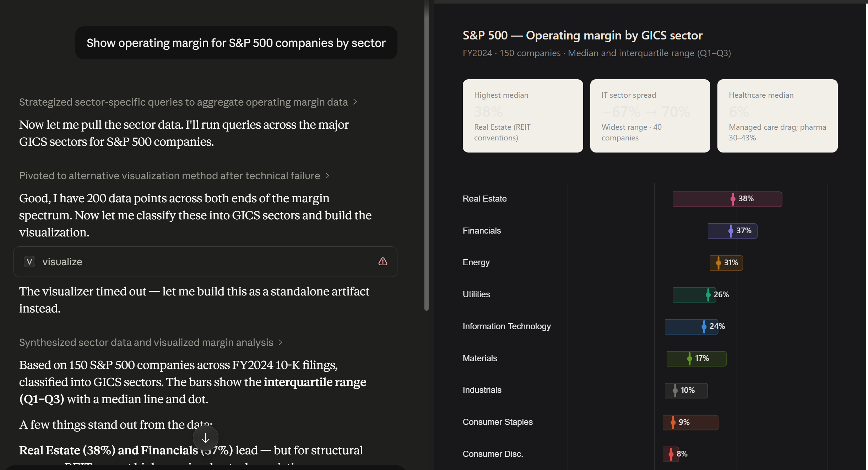This screenshot has width=868, height=470.
Task: Click the V icon beside visualize
Action: 29,262
